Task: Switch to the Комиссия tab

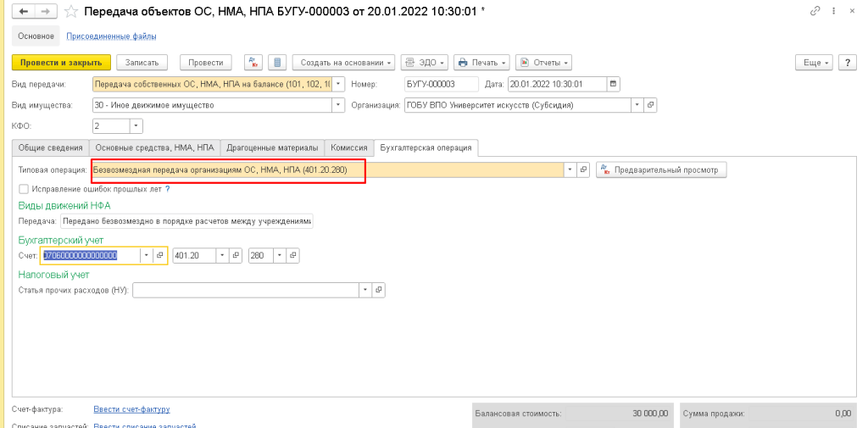Action: tap(349, 147)
